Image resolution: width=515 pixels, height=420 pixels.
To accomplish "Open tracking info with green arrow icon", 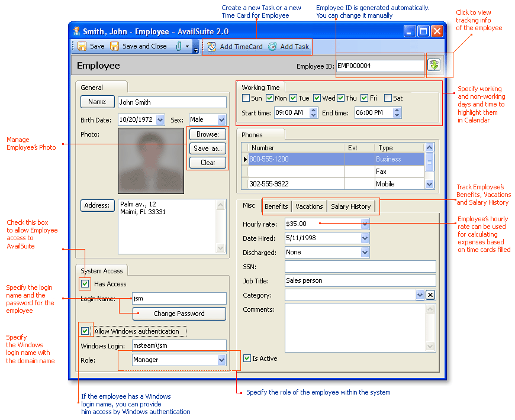I will pyautogui.click(x=434, y=65).
